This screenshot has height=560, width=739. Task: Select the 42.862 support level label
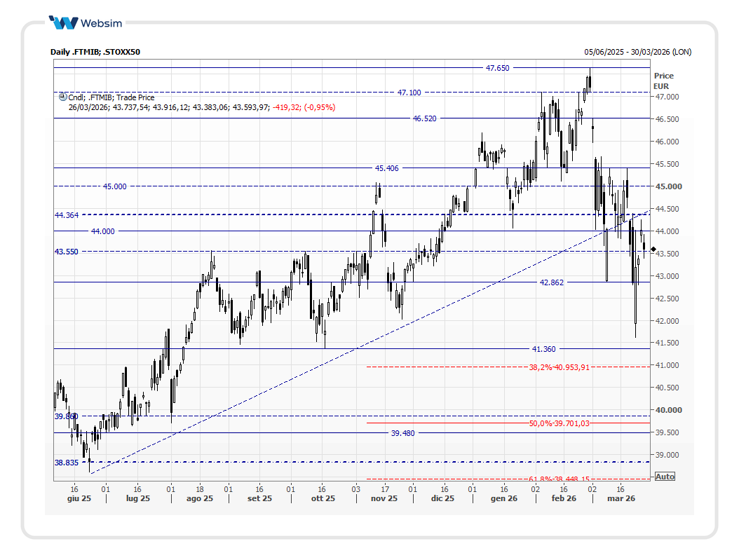coord(551,282)
